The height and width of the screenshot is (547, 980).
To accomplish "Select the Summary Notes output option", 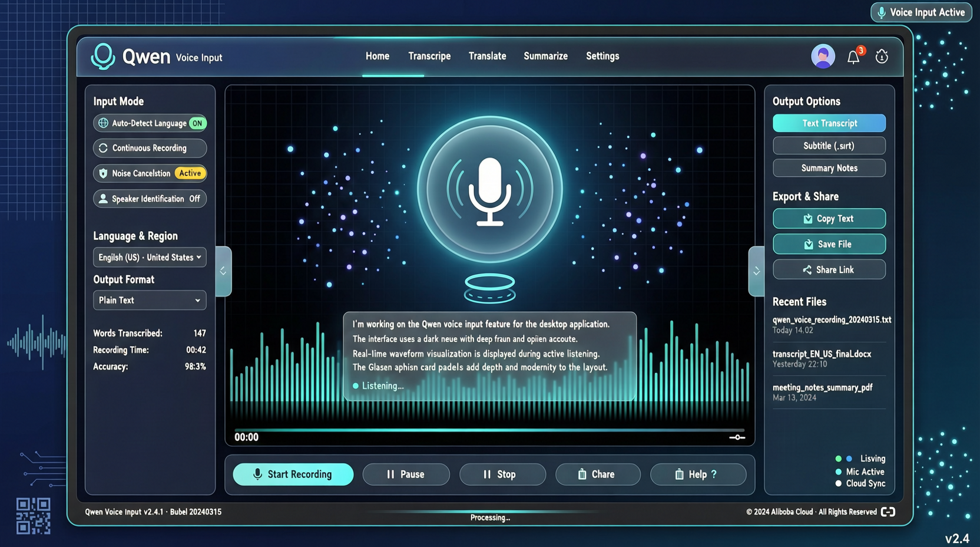I will [829, 168].
